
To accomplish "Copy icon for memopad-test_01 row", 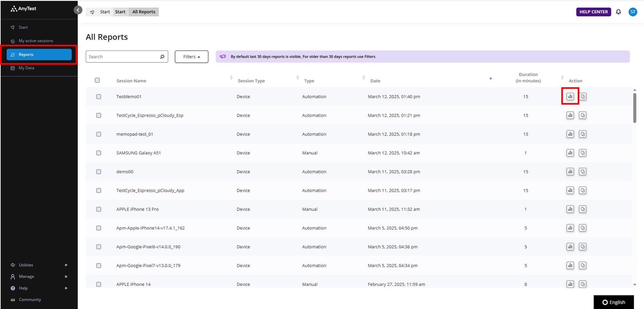I will click(x=582, y=134).
